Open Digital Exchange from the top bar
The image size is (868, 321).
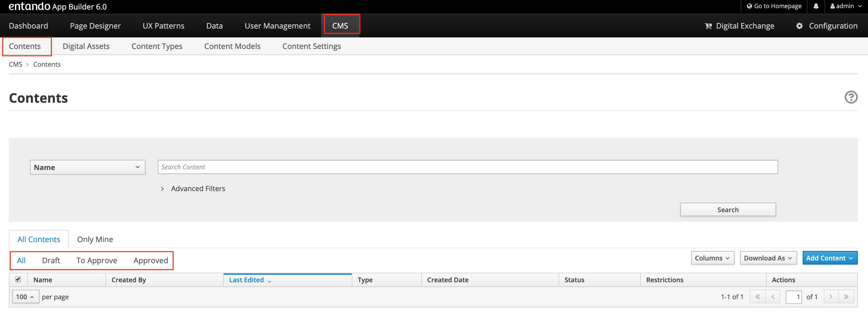739,26
